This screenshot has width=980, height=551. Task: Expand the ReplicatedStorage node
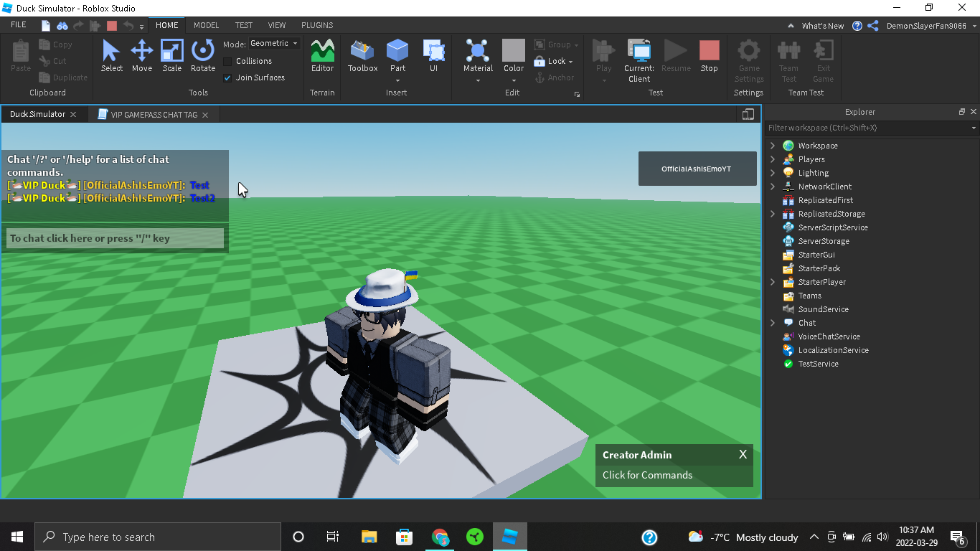(773, 214)
